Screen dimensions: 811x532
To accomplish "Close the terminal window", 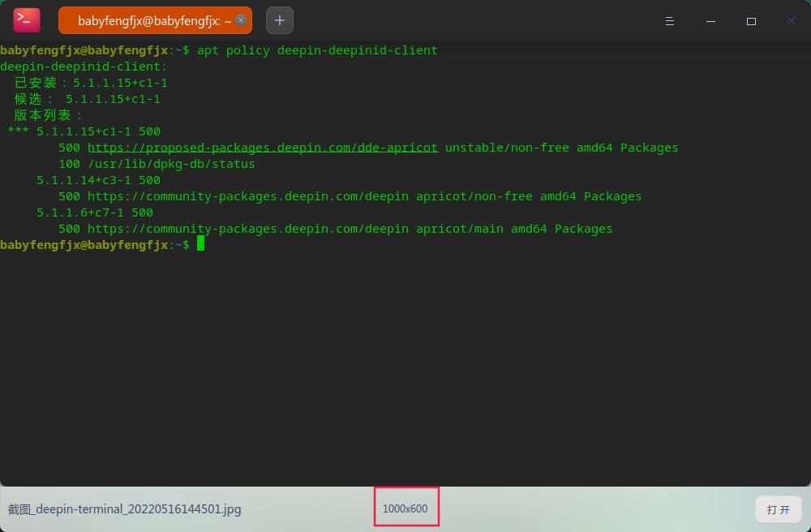I will [x=792, y=21].
